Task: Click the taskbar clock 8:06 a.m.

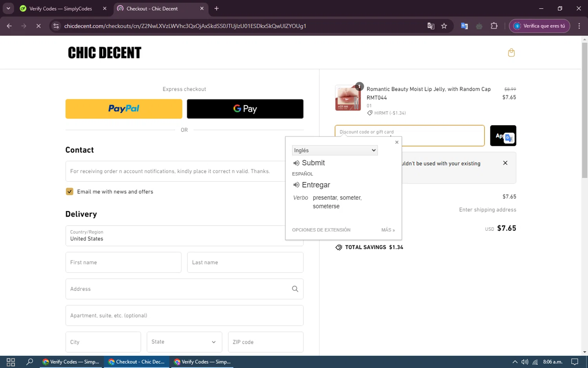Action: click(553, 362)
